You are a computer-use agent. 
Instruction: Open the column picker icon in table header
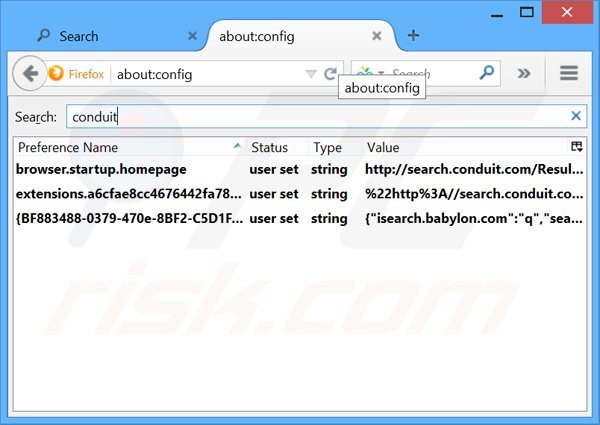pyautogui.click(x=577, y=147)
